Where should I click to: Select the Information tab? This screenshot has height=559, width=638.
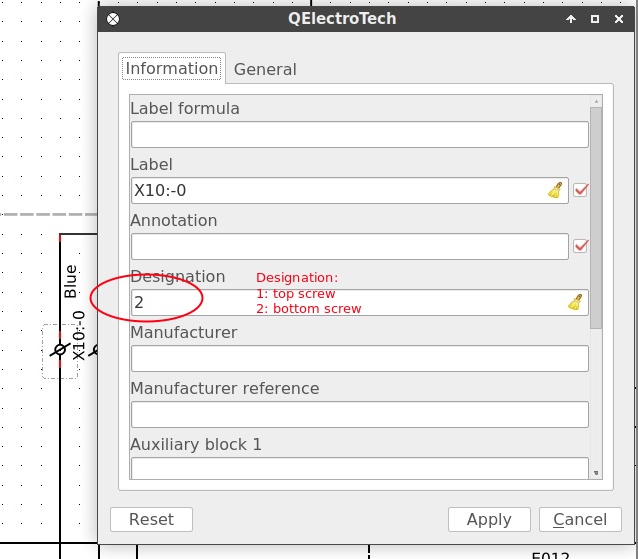click(171, 68)
